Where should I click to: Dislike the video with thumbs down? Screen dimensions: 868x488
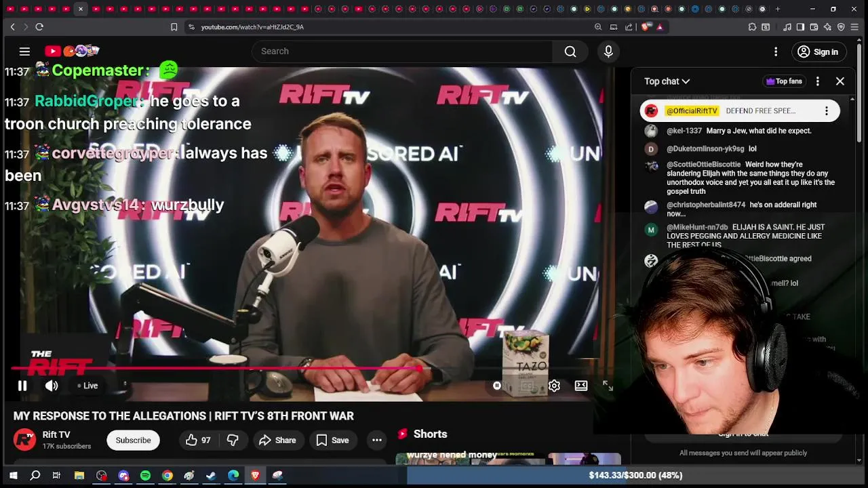233,441
